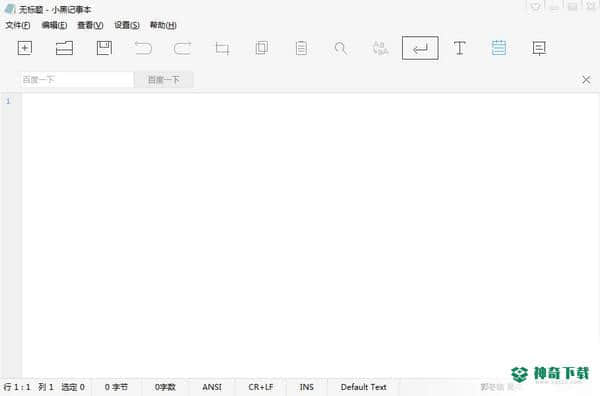Open the 编辑(E) menu
This screenshot has width=600, height=396.
54,25
